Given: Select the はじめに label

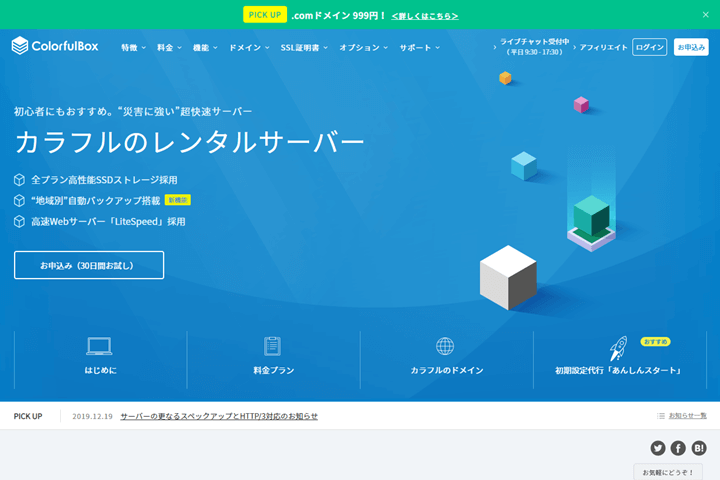Looking at the screenshot, I should click(100, 370).
